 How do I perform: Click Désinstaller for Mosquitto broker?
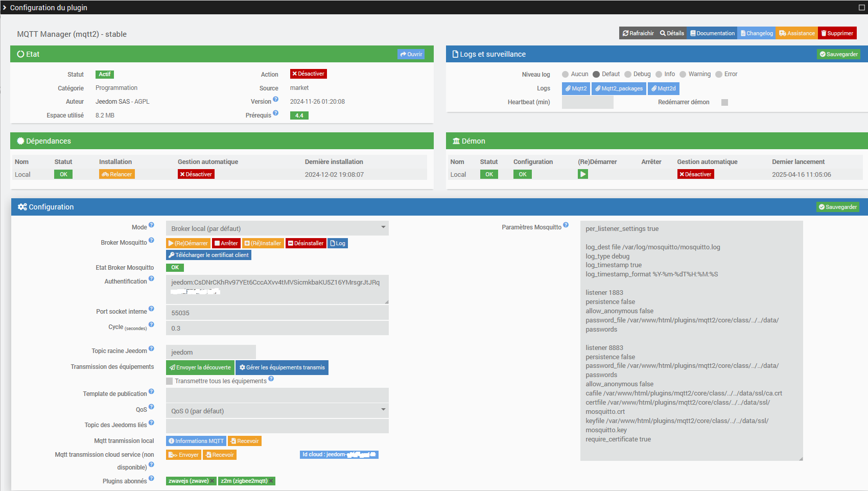[306, 243]
